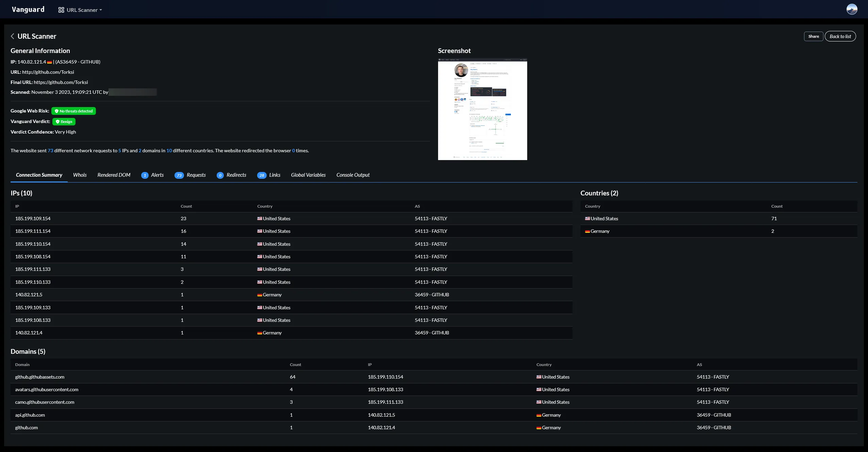The image size is (868, 452).
Task: Click the user profile avatar icon
Action: [852, 9]
